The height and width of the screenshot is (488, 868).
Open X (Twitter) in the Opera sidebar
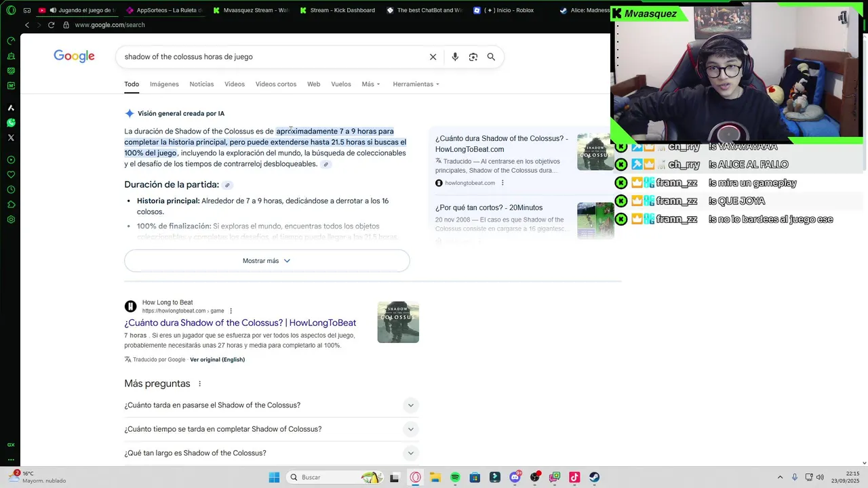click(11, 138)
